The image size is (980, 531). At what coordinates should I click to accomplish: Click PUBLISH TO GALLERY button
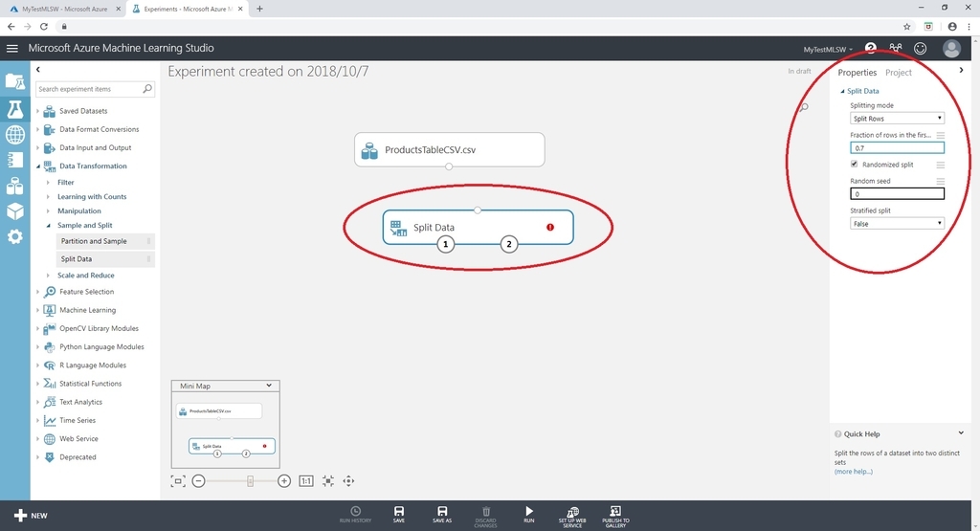615,517
